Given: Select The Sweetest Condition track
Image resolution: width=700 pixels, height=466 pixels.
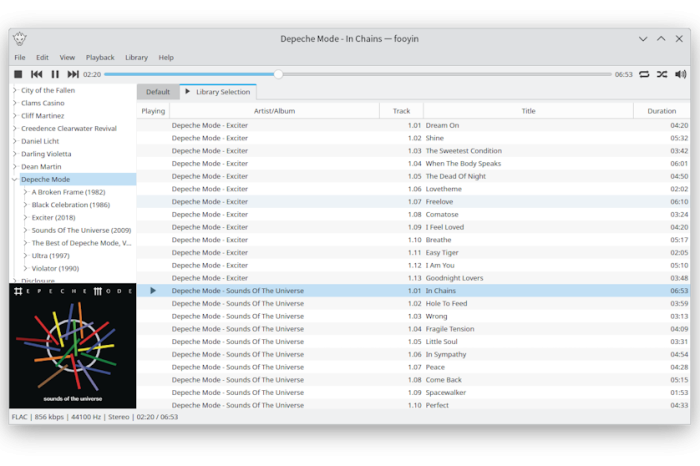Looking at the screenshot, I should [x=413, y=151].
